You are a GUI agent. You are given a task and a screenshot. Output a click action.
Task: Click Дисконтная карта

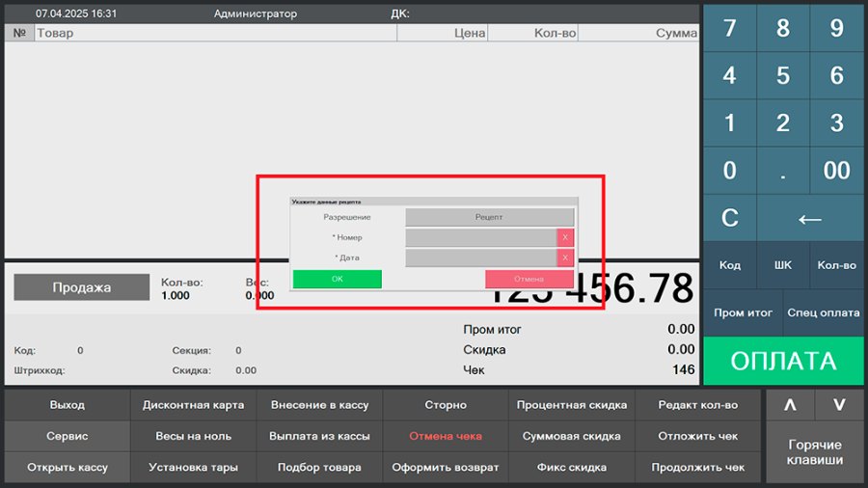tap(193, 405)
